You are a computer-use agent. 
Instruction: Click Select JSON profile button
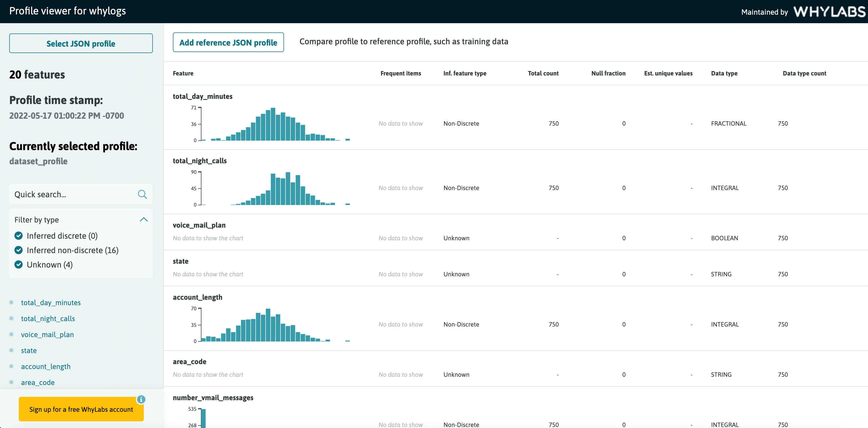(x=81, y=44)
